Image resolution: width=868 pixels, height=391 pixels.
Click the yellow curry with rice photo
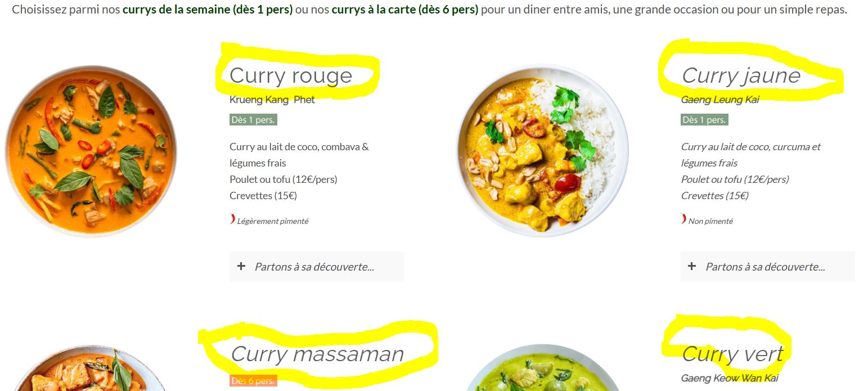point(542,151)
